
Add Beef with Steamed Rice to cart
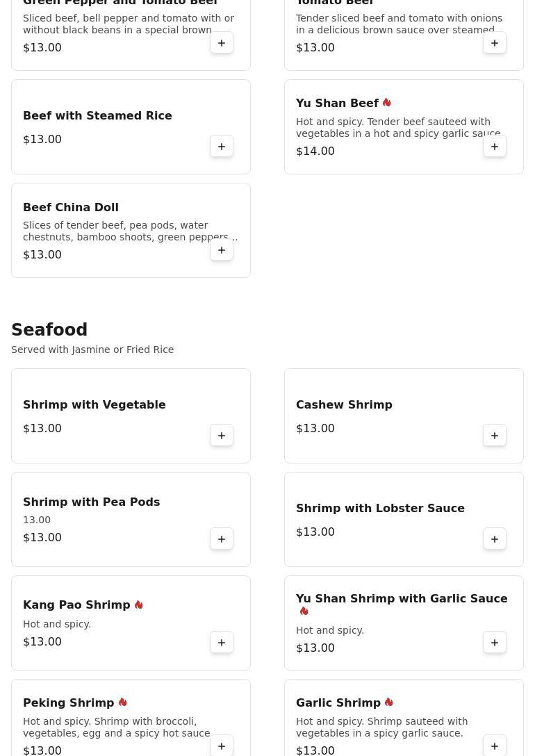pos(222,147)
